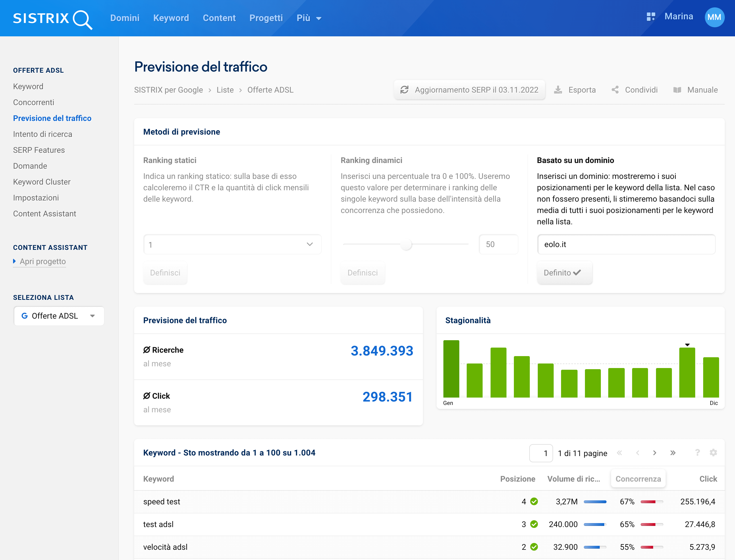
Task: Click the competition bar for test adsl
Action: [652, 524]
